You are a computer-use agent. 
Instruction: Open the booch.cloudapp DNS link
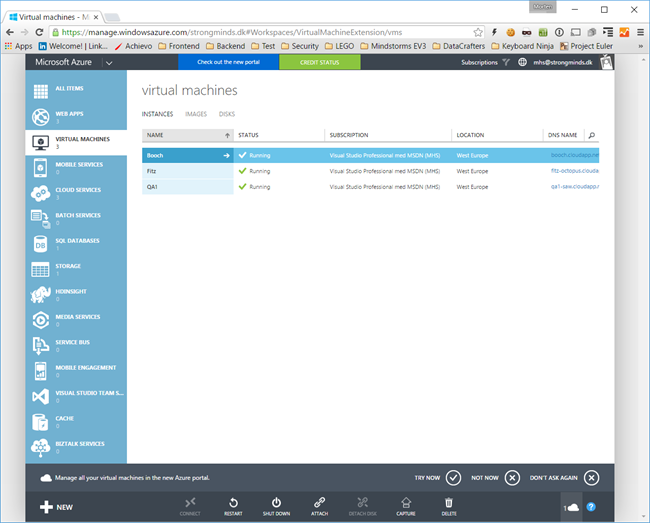coord(575,155)
